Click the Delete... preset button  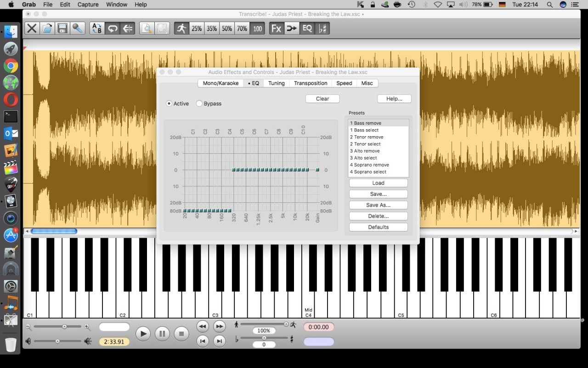(379, 216)
